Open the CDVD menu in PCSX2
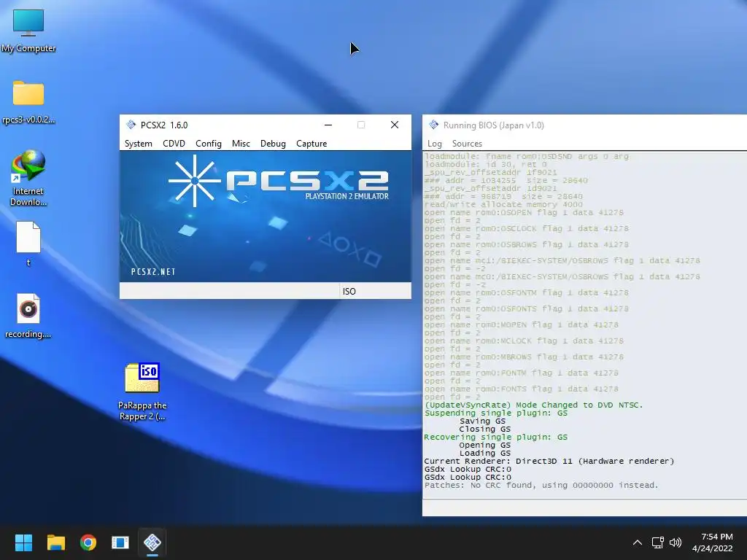The height and width of the screenshot is (560, 747). 174,144
